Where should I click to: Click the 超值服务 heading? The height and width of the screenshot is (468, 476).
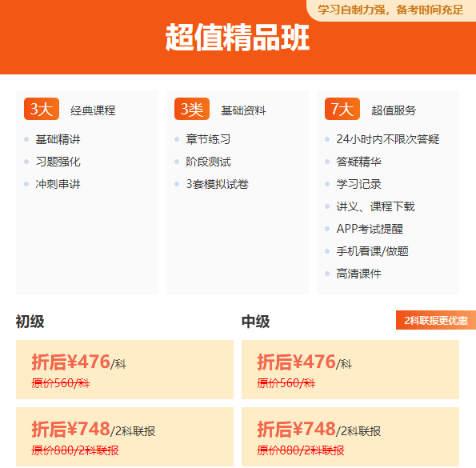point(394,110)
